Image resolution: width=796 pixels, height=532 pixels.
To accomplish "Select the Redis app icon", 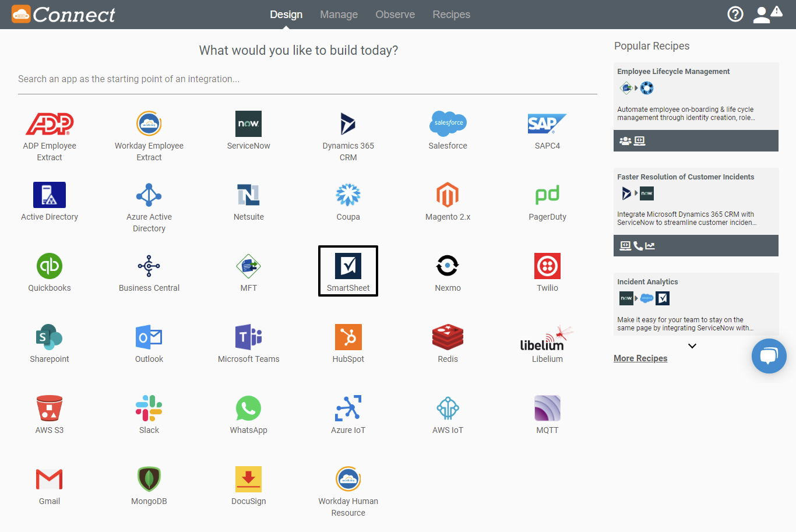I will coord(448,337).
